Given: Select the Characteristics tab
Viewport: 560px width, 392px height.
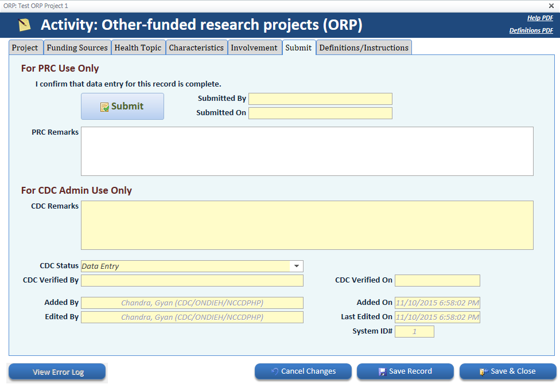Looking at the screenshot, I should pyautogui.click(x=196, y=48).
